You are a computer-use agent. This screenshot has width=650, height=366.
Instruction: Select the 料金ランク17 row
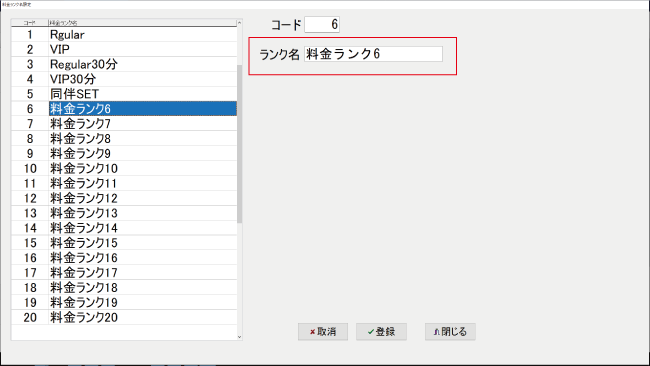pos(124,273)
